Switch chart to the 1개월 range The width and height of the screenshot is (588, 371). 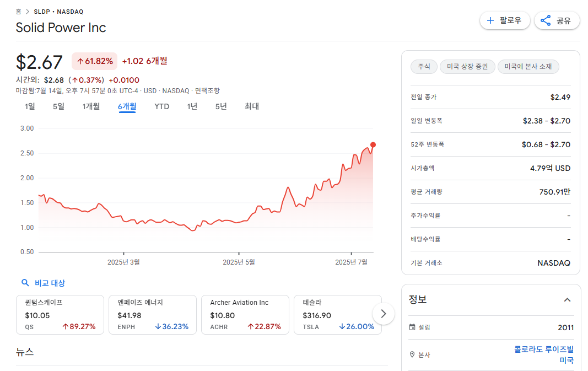pos(91,106)
